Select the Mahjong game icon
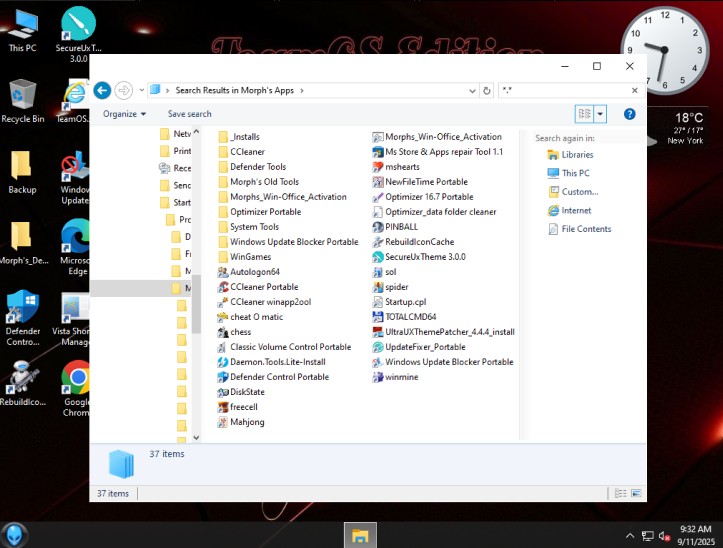The width and height of the screenshot is (723, 548). pos(223,422)
